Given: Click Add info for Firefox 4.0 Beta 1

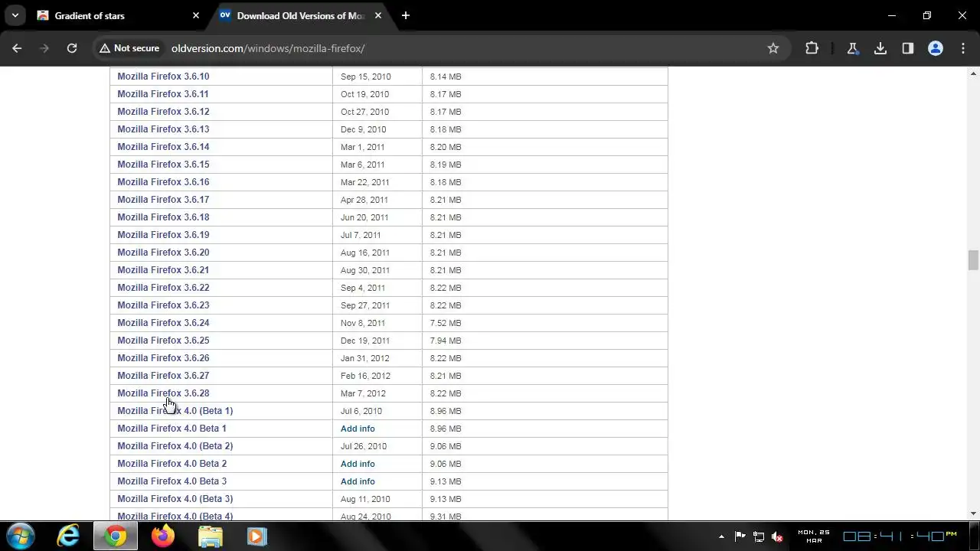Looking at the screenshot, I should pyautogui.click(x=358, y=429).
